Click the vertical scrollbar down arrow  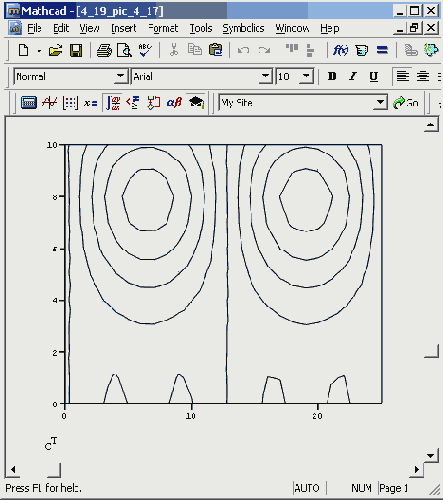[431, 455]
